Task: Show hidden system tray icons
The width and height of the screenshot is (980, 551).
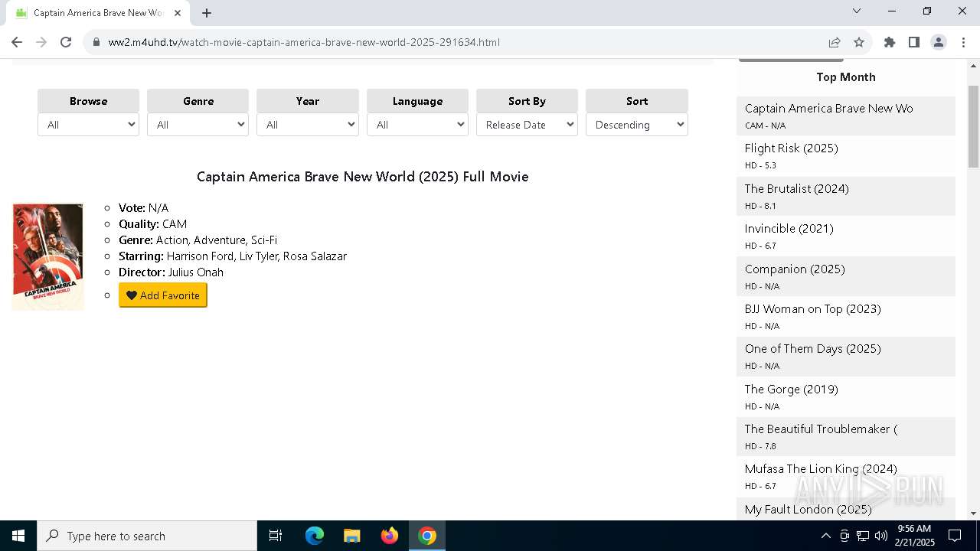Action: point(825,536)
